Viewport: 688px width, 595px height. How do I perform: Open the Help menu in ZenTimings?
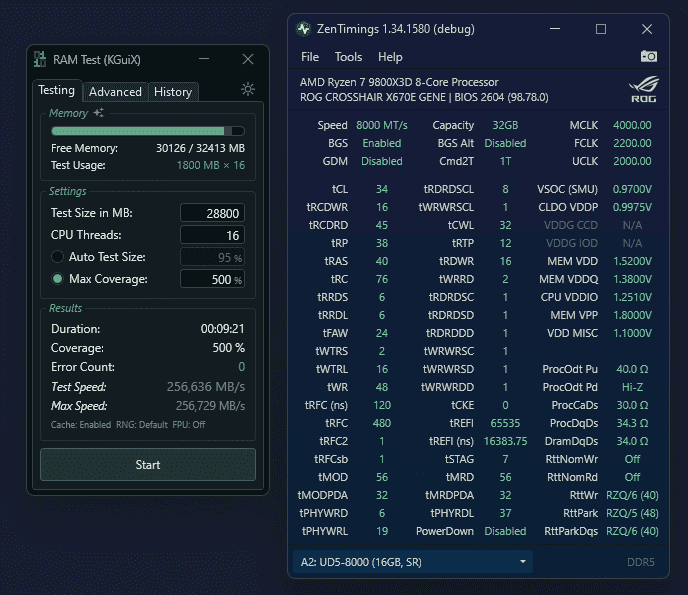[x=390, y=57]
